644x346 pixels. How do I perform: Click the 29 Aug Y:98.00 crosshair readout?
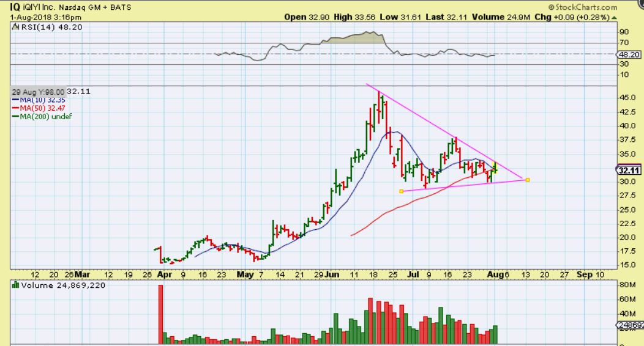38,92
